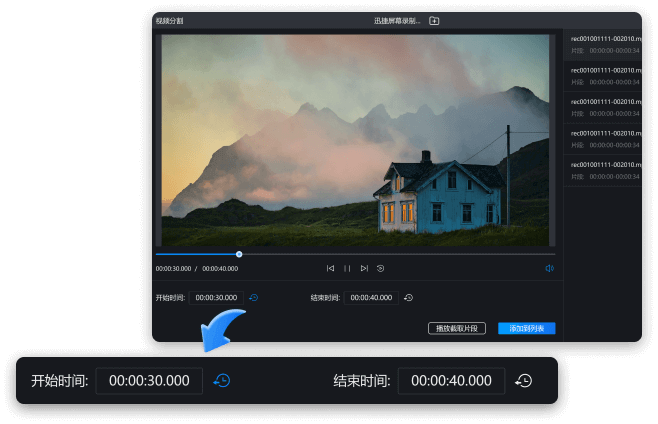Pause the video playback
This screenshot has width=658, height=424.
click(347, 268)
